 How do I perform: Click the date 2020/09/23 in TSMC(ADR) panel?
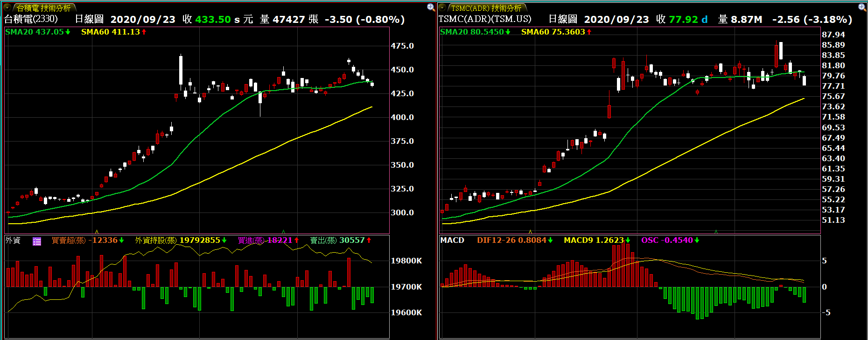tap(616, 20)
